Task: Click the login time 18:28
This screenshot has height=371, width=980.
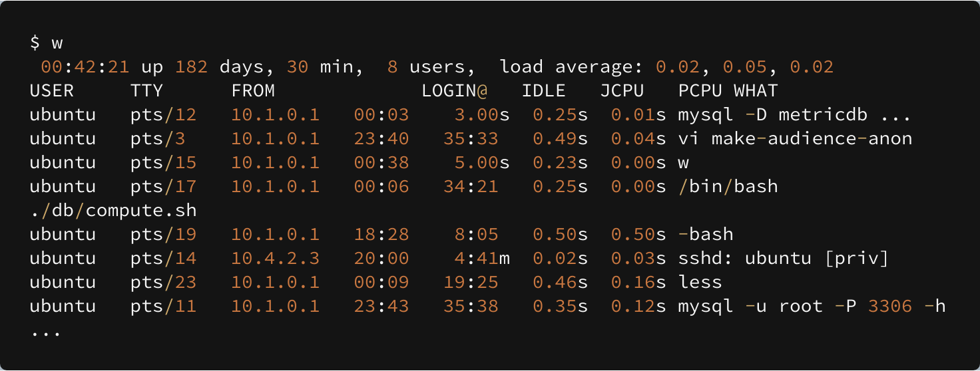Action: point(381,234)
